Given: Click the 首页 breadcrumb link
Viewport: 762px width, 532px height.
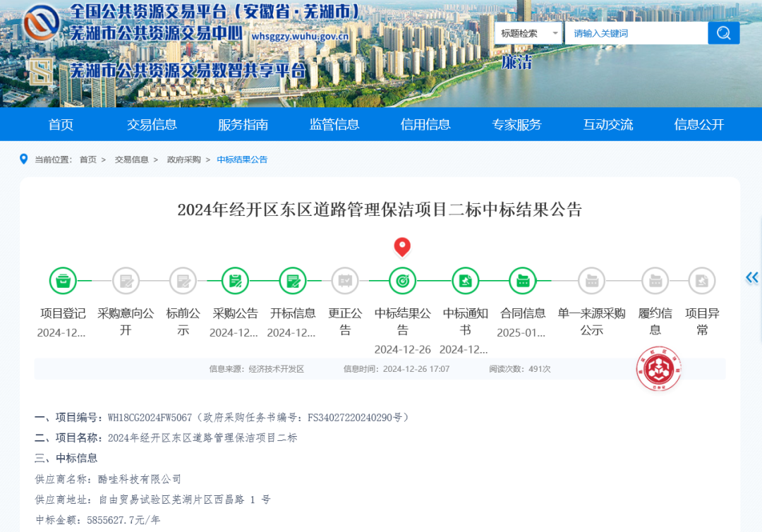Looking at the screenshot, I should 88,160.
